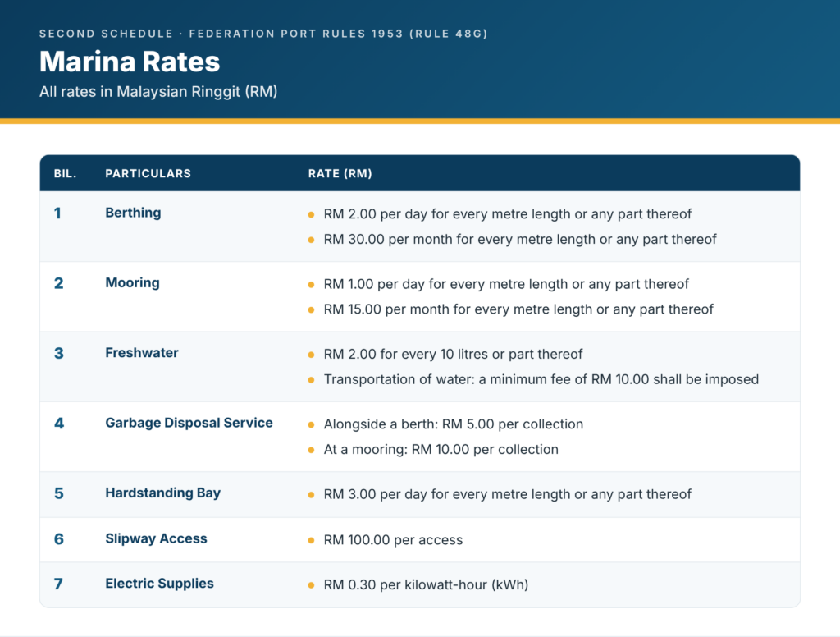
Task: Click the Berthing RM 2.00 per day rate
Action: (x=507, y=214)
